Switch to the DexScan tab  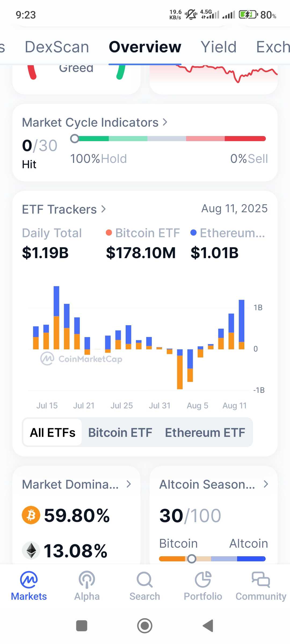click(57, 47)
